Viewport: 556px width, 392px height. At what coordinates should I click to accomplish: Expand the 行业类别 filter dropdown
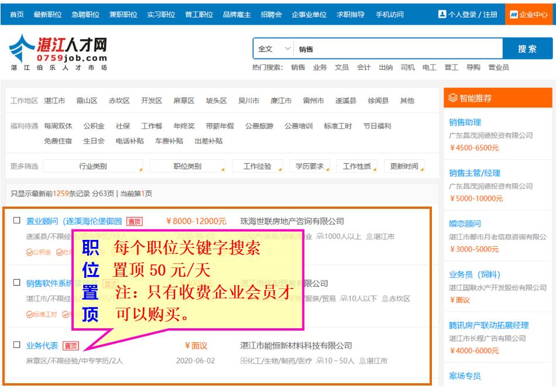click(x=93, y=166)
